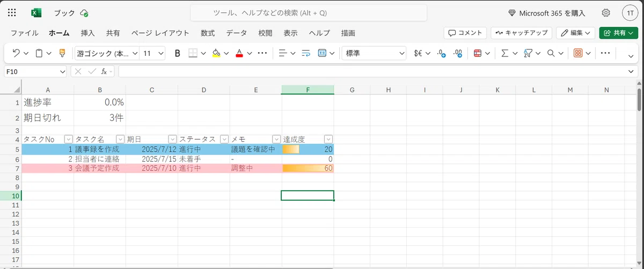The height and width of the screenshot is (269, 644).
Task: Apply cell borders icon
Action: coord(193,53)
